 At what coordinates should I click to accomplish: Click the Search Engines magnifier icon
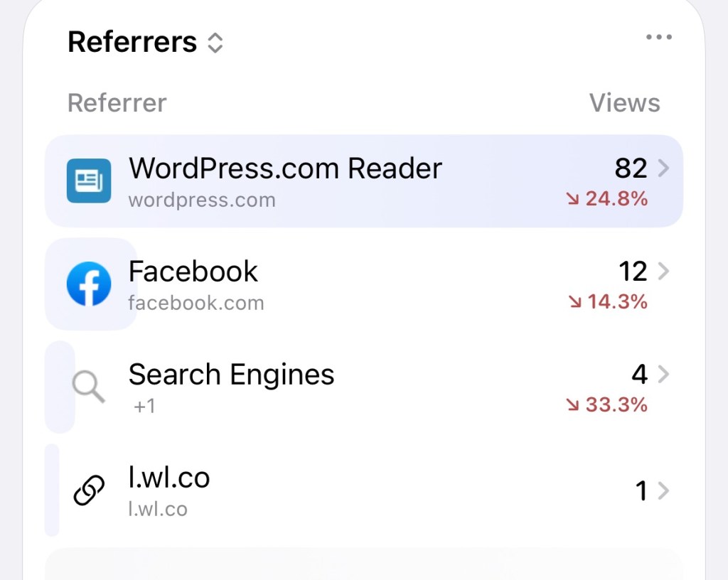89,387
